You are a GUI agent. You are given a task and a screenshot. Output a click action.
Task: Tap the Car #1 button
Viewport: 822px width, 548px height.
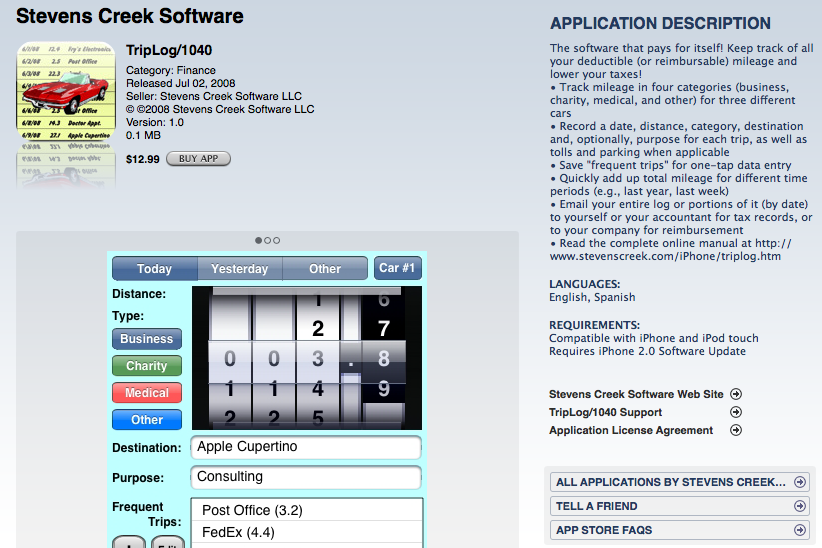(x=397, y=268)
